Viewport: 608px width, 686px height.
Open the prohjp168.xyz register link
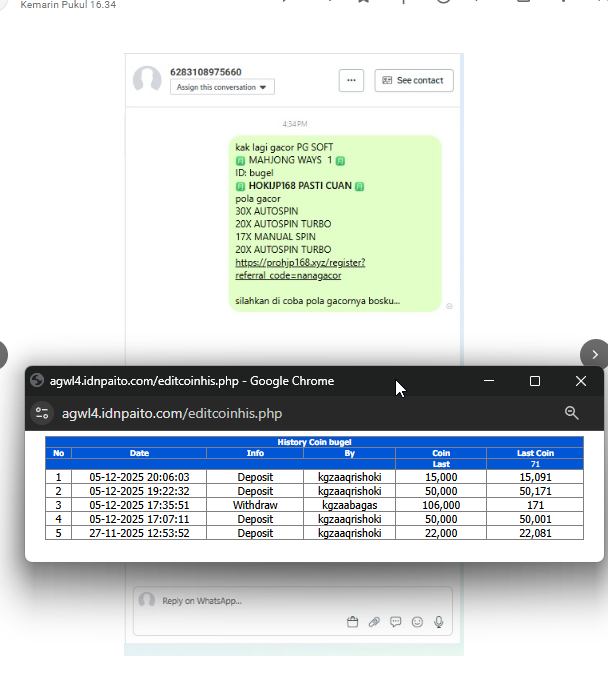[300, 269]
